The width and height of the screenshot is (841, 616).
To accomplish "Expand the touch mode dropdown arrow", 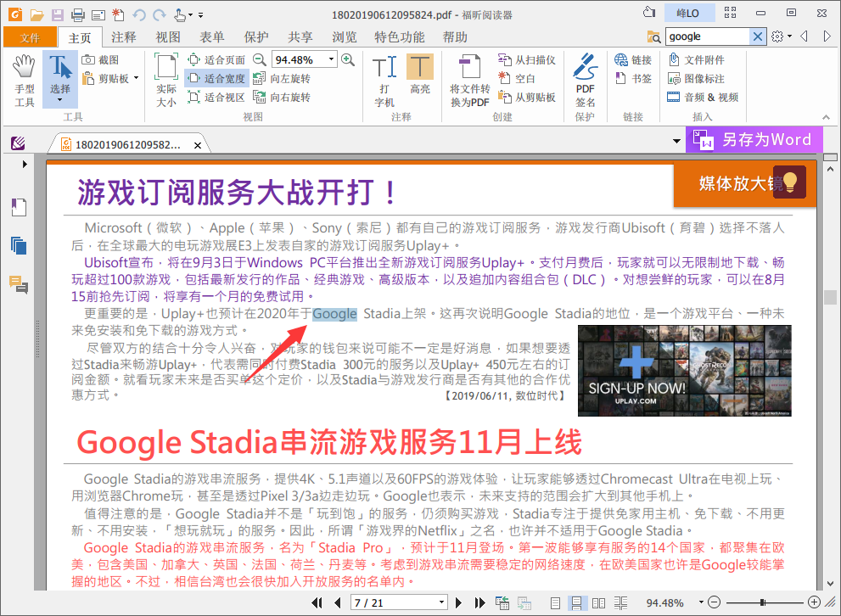I will coord(190,15).
